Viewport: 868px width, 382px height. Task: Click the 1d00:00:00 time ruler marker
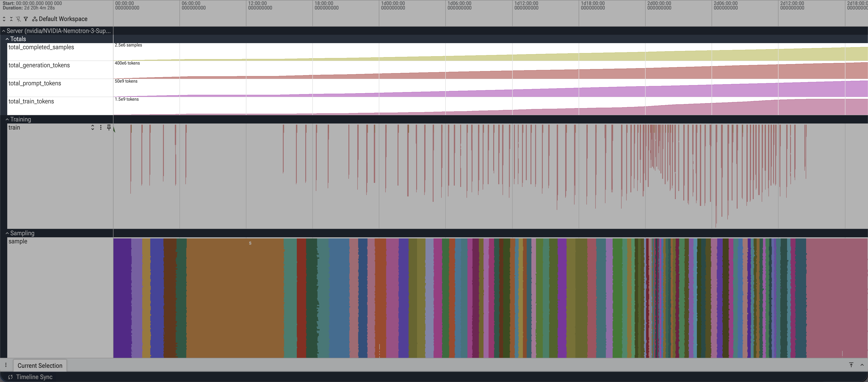coord(393,5)
